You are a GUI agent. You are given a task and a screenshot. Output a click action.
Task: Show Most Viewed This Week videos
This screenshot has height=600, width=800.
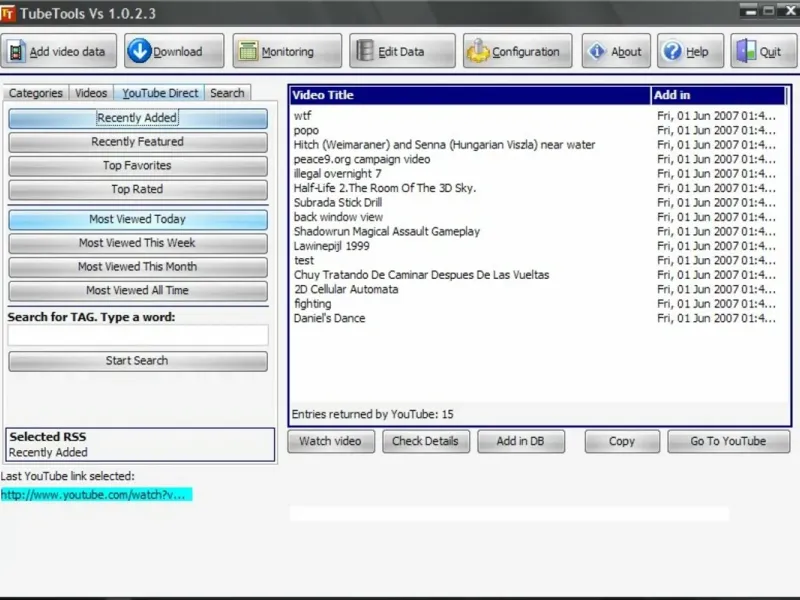tap(138, 243)
